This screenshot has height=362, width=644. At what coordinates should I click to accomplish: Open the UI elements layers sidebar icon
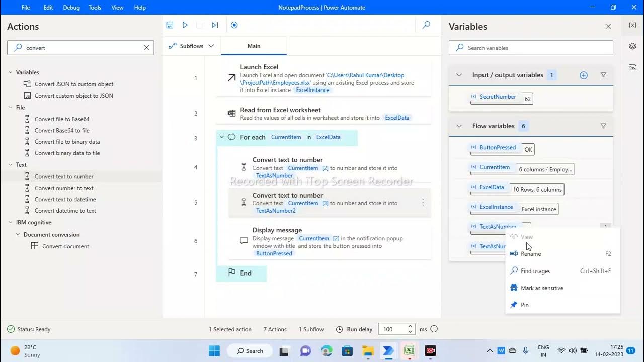pos(632,46)
